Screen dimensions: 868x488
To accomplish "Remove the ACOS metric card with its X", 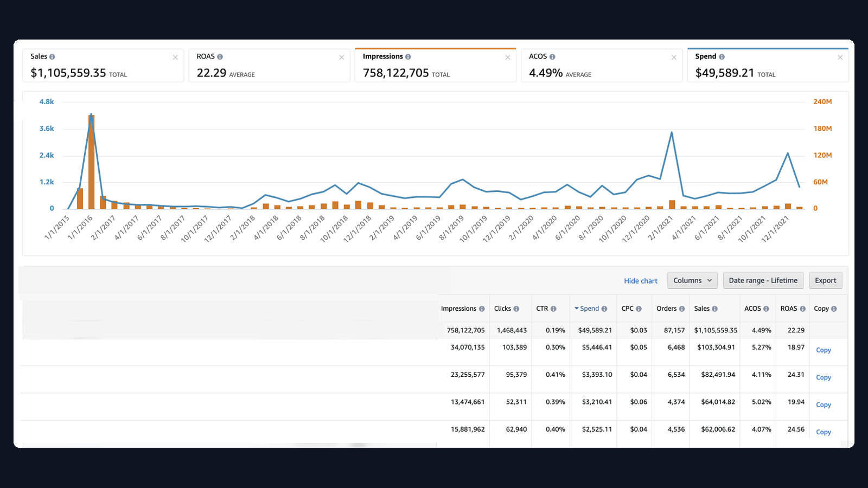I will pyautogui.click(x=674, y=57).
